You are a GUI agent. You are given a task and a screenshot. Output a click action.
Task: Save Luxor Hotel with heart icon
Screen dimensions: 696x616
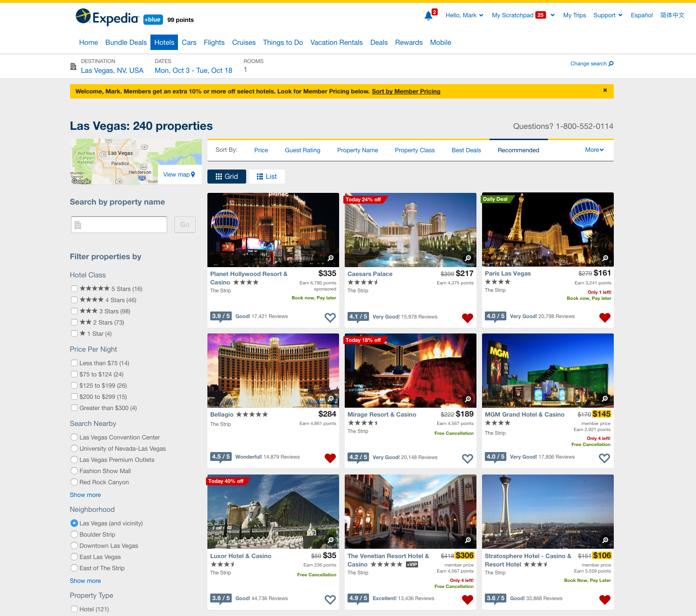pos(330,600)
